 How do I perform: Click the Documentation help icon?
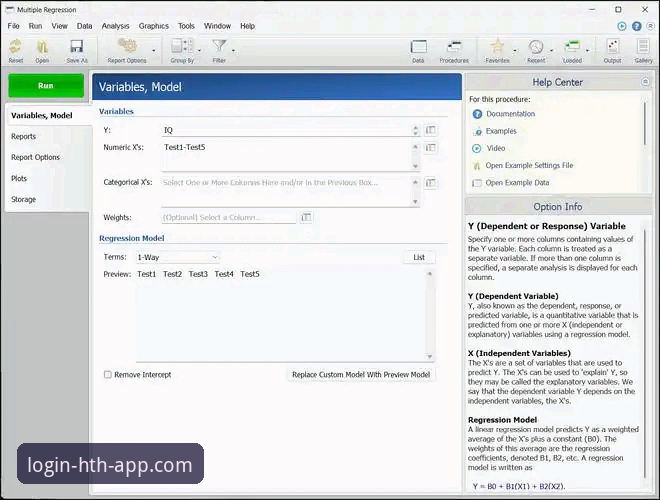pos(477,114)
